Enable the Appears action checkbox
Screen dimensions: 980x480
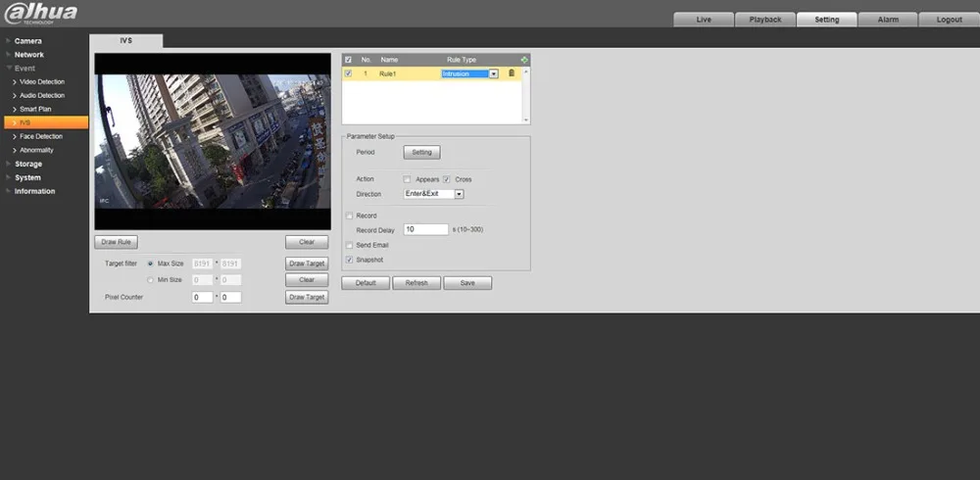pos(407,180)
